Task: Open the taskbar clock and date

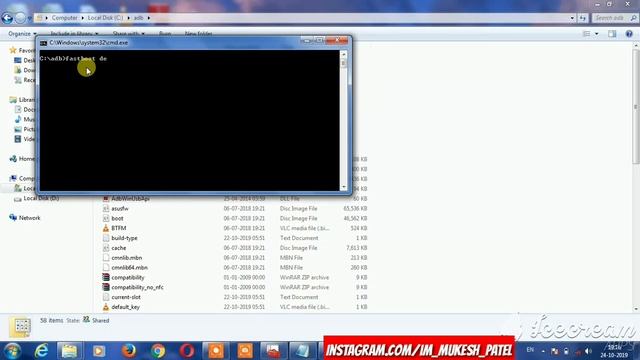Action: coord(615,351)
